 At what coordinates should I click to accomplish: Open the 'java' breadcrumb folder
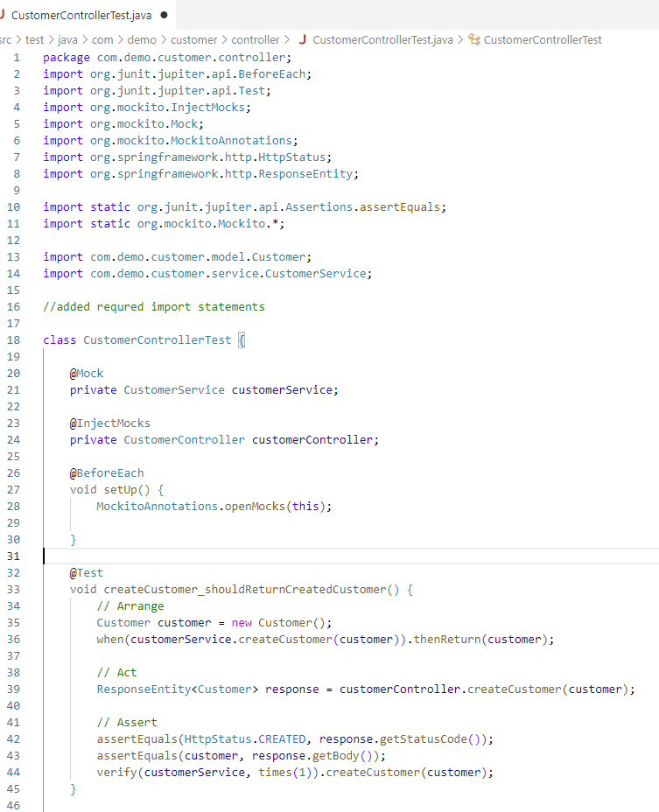click(x=67, y=40)
